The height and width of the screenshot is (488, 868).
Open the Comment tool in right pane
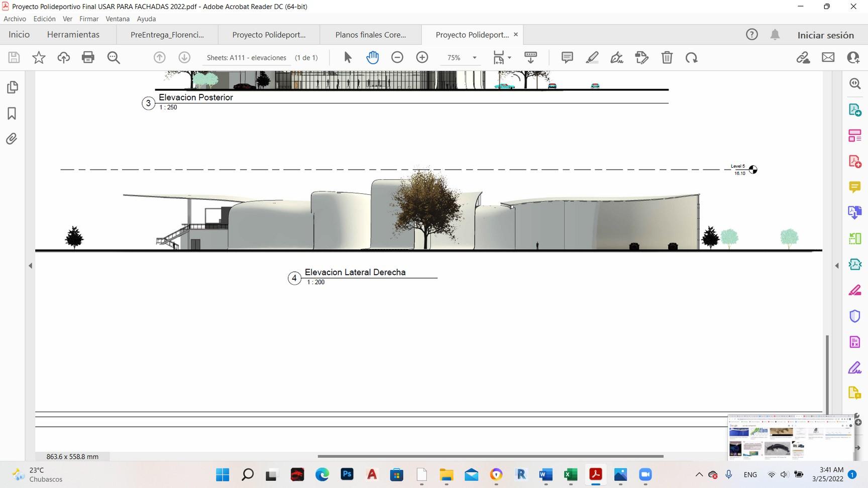855,187
